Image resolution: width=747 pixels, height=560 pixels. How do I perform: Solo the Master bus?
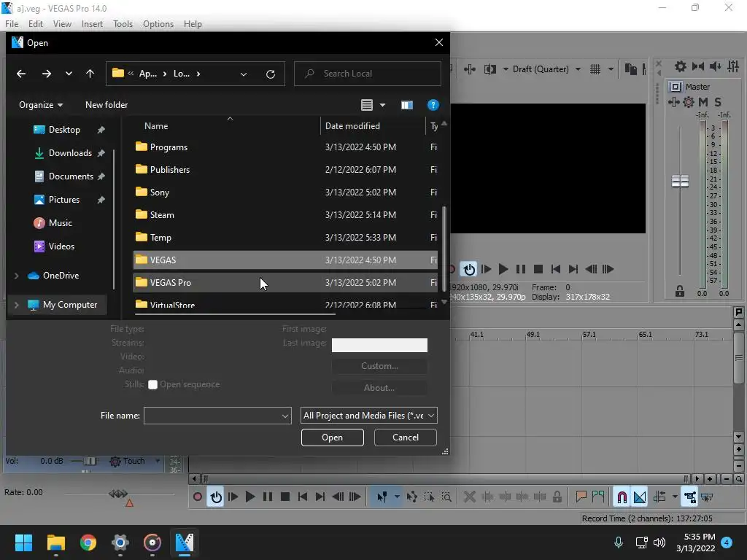tap(718, 102)
